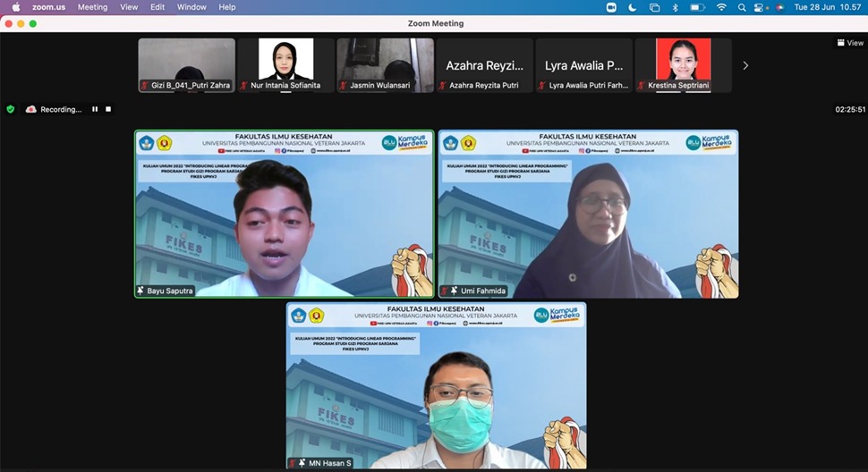
Task: Click Umi Fahmida's muted microphone icon
Action: (x=445, y=291)
